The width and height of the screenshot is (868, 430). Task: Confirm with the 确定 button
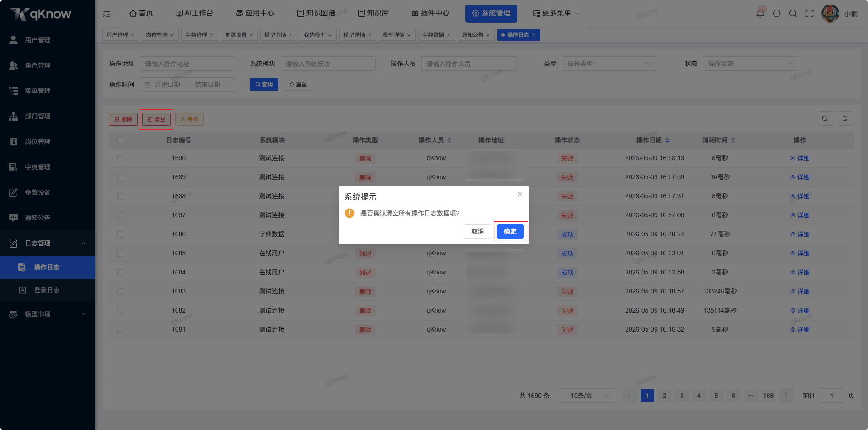point(510,231)
